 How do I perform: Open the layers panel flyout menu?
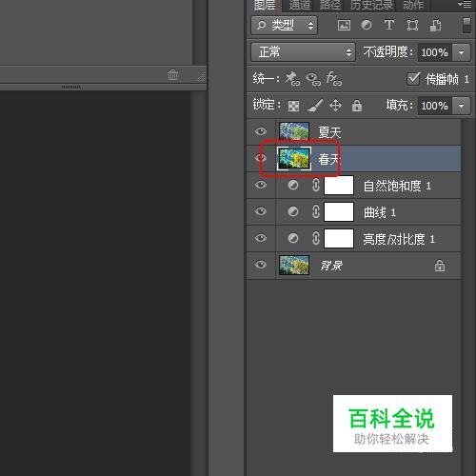(x=465, y=5)
